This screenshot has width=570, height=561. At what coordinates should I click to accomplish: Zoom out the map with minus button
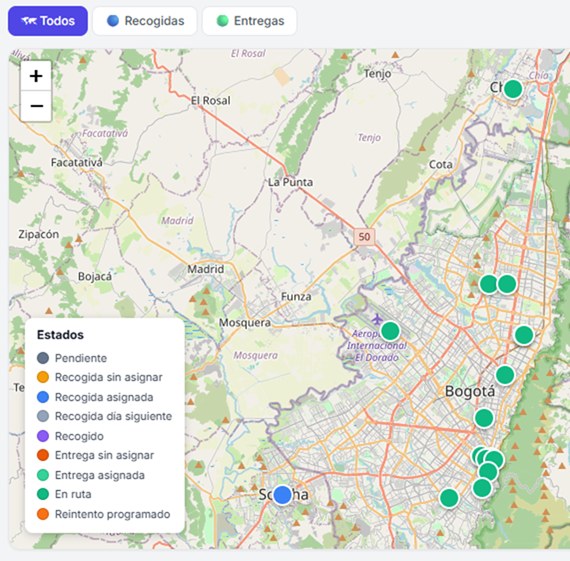coord(36,106)
